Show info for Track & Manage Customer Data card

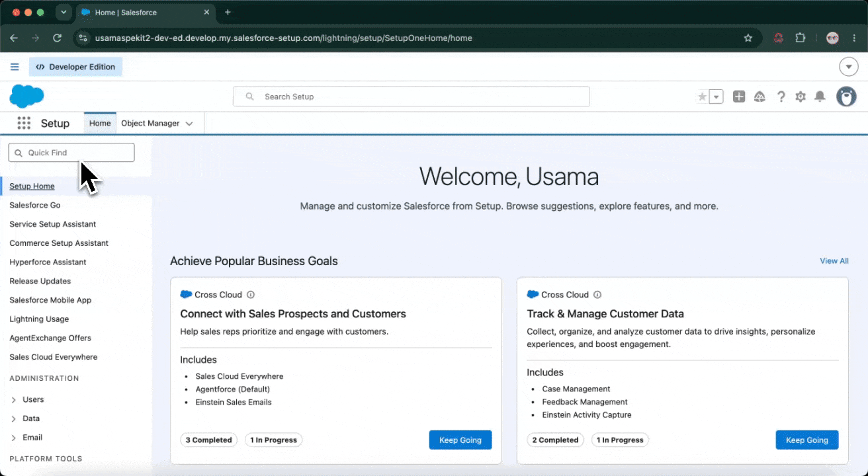click(x=597, y=295)
